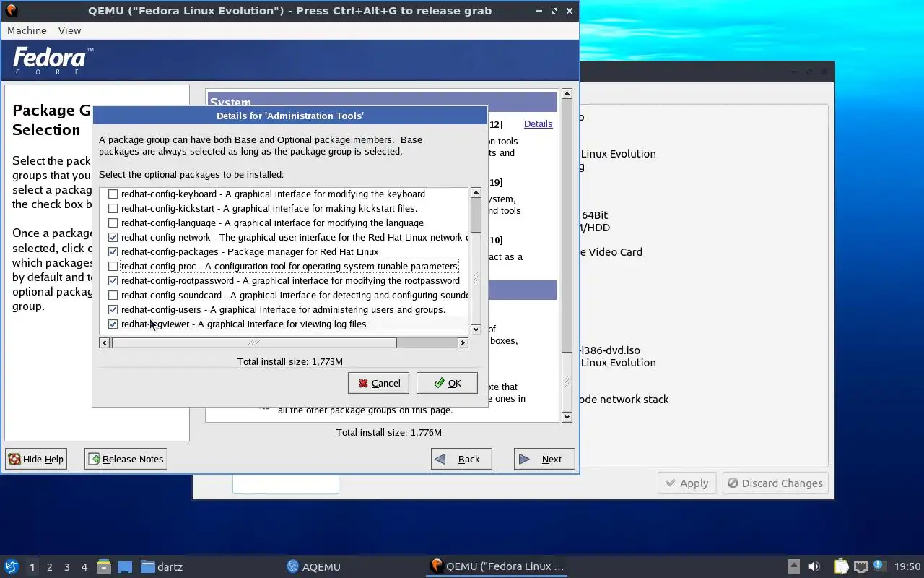Image resolution: width=924 pixels, height=578 pixels.
Task: Click the notification tray icon with info badge
Action: pyautogui.click(x=879, y=566)
